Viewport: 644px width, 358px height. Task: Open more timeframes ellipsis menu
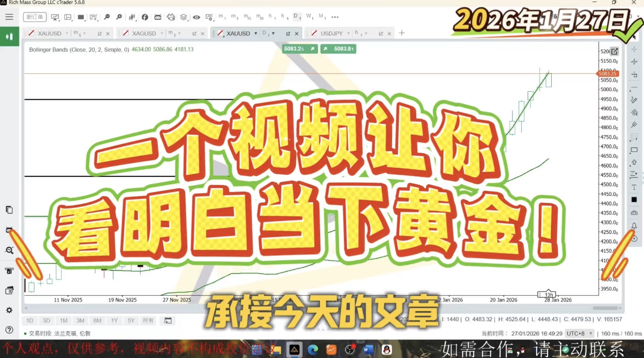coord(335,17)
